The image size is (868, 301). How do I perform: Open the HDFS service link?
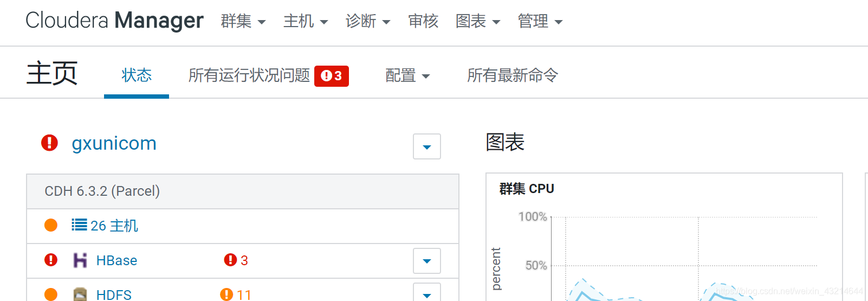coord(114,294)
